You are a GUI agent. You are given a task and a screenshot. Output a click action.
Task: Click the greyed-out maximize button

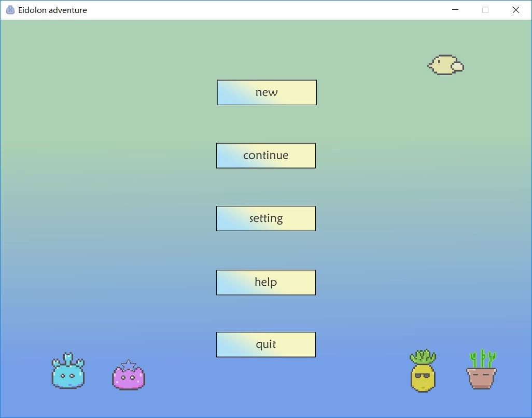pos(485,10)
